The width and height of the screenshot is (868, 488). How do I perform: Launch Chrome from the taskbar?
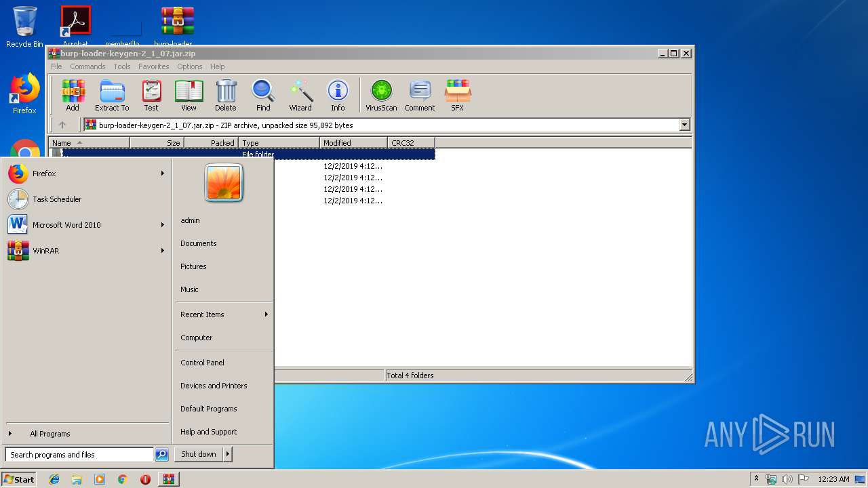[x=122, y=479]
